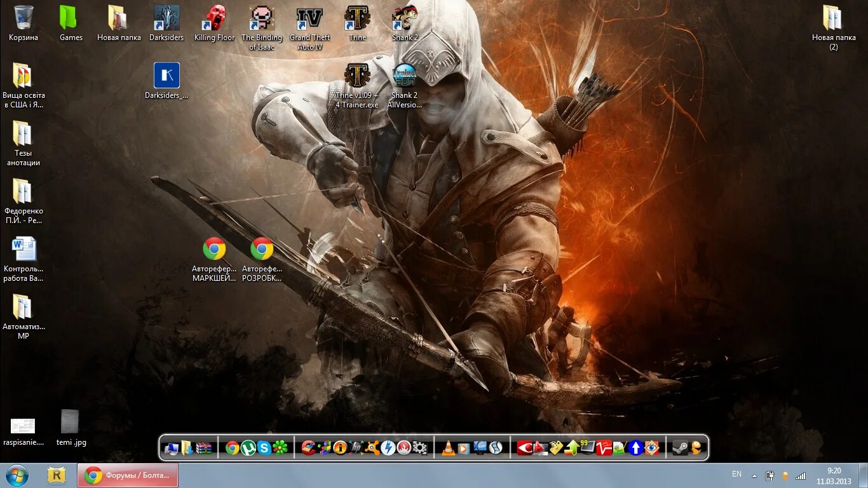The image size is (868, 488).
Task: Open the downloads folder in the dock
Action: pyautogui.click(x=187, y=448)
